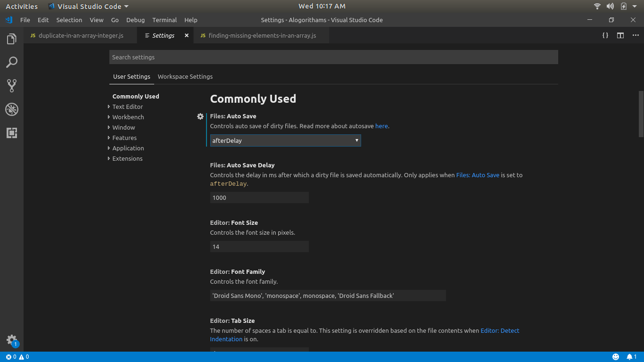Click the autosave 'here' link
644x362 pixels.
click(x=381, y=126)
